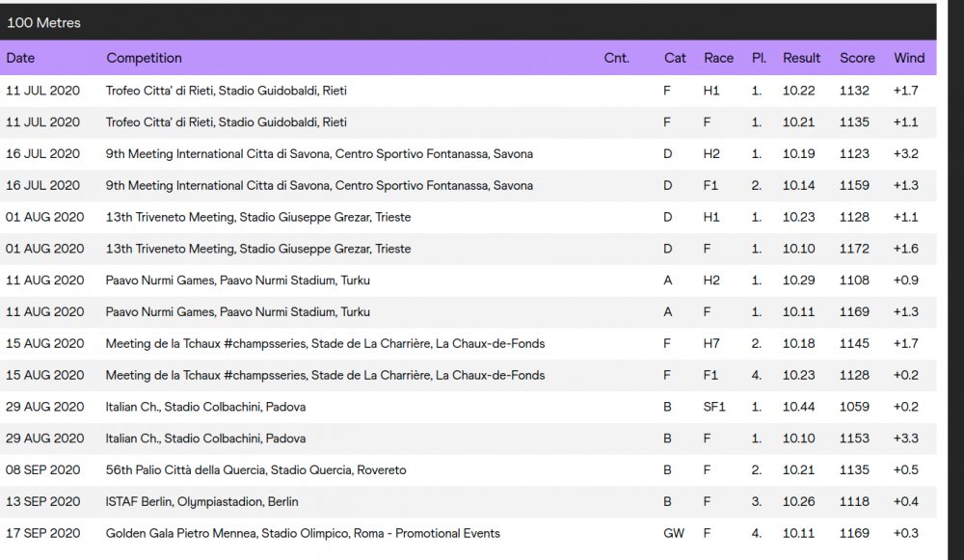
Task: Click result 10.14 in the Savona F1 row
Action: click(x=798, y=186)
